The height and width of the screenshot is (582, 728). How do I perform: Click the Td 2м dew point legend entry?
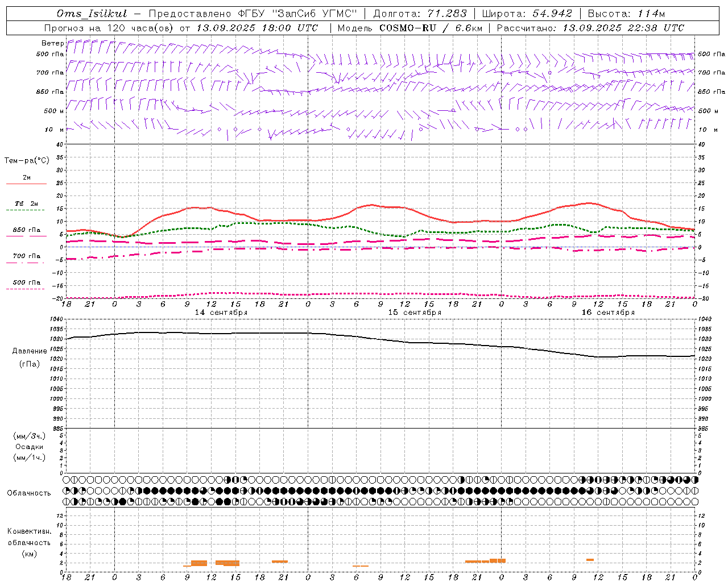point(26,203)
